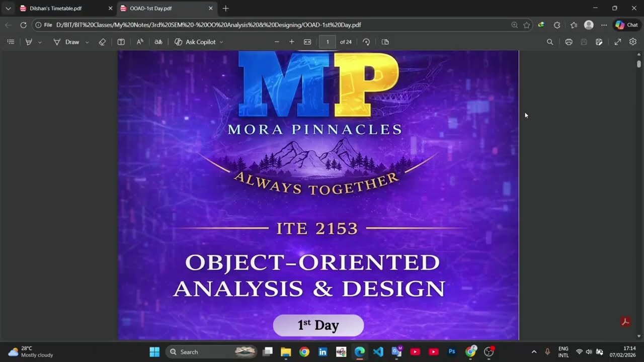Open Photoshop from taskbar
The image size is (644, 362).
coord(452,352)
